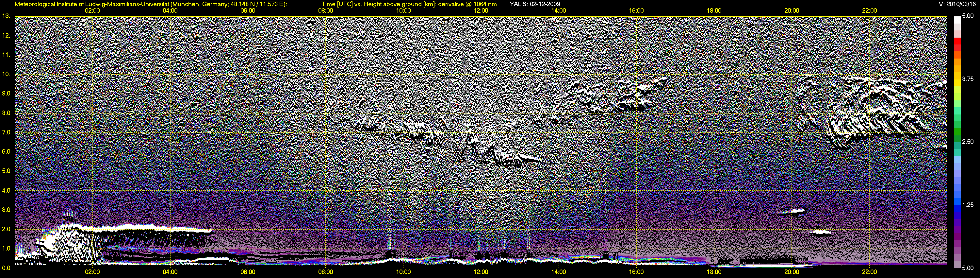Click the 1.25 colorbar value
Image resolution: width=980 pixels, height=278 pixels.
[x=968, y=205]
